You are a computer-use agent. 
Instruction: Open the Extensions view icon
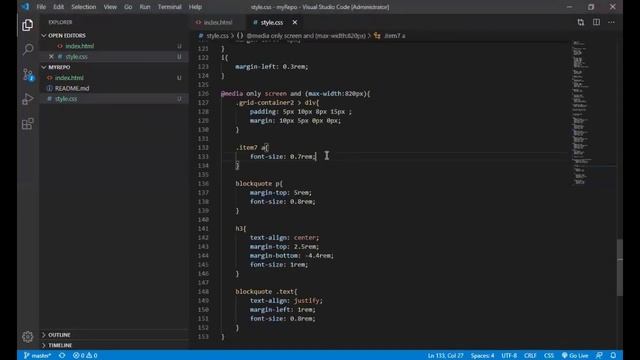pyautogui.click(x=27, y=124)
